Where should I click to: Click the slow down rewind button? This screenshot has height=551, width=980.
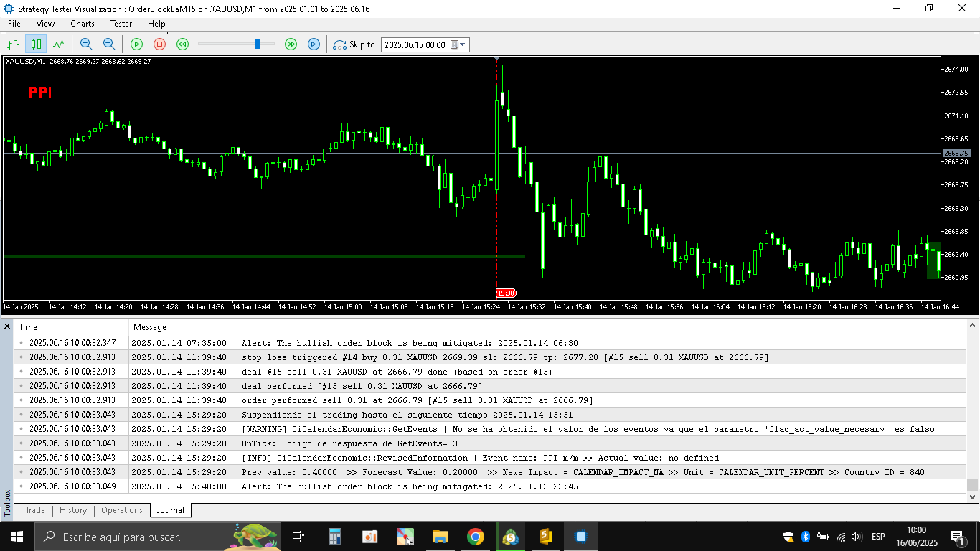point(183,44)
